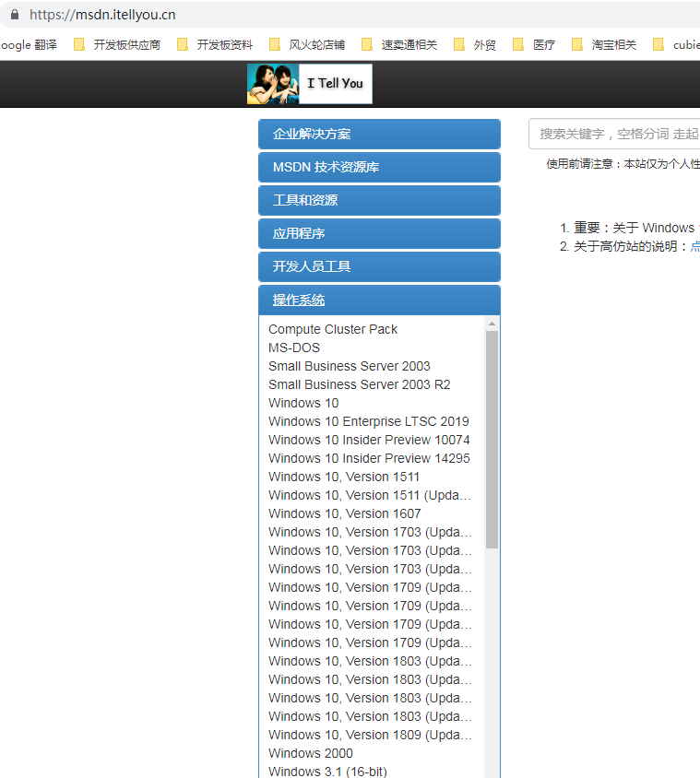The height and width of the screenshot is (778, 700).
Task: Click the URL msdn.itellyou.cn in address bar
Action: (102, 15)
